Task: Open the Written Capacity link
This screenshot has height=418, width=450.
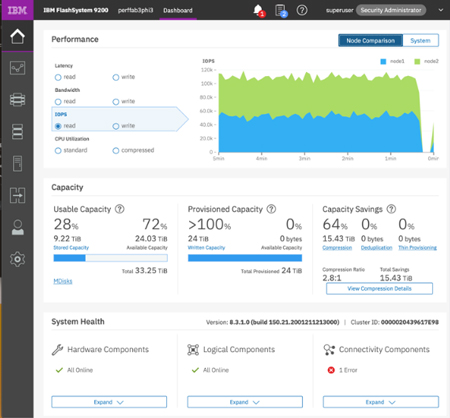Action: (206, 248)
